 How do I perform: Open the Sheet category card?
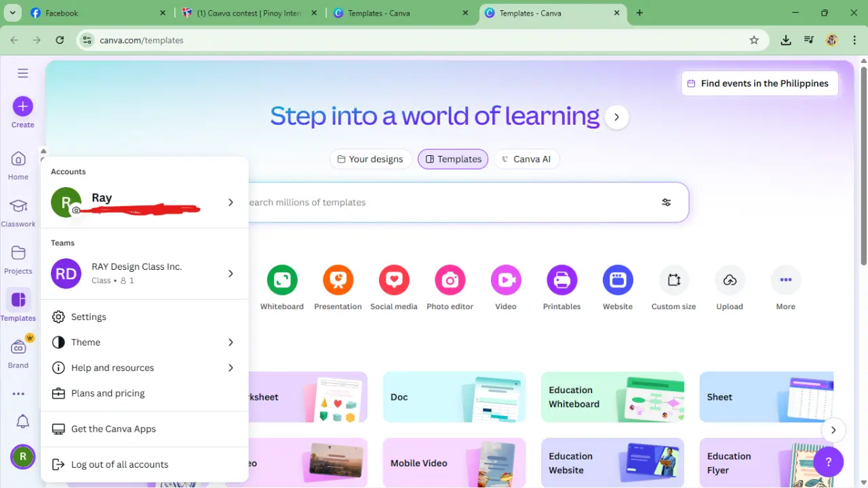(x=766, y=397)
